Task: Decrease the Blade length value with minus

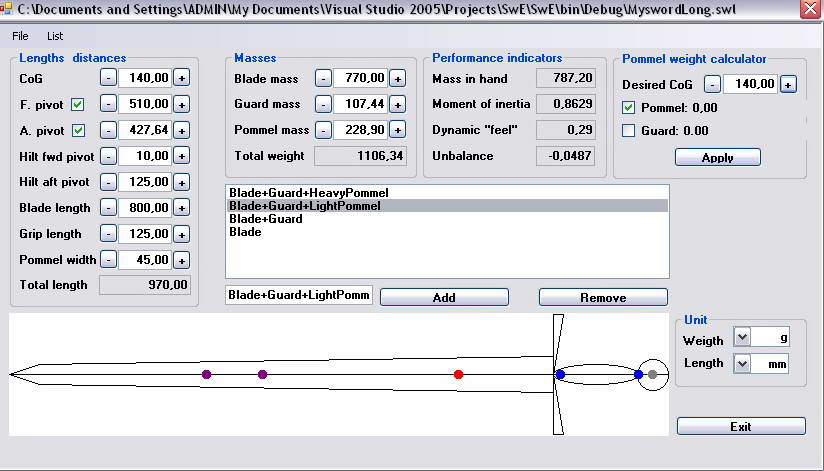Action: coord(108,208)
